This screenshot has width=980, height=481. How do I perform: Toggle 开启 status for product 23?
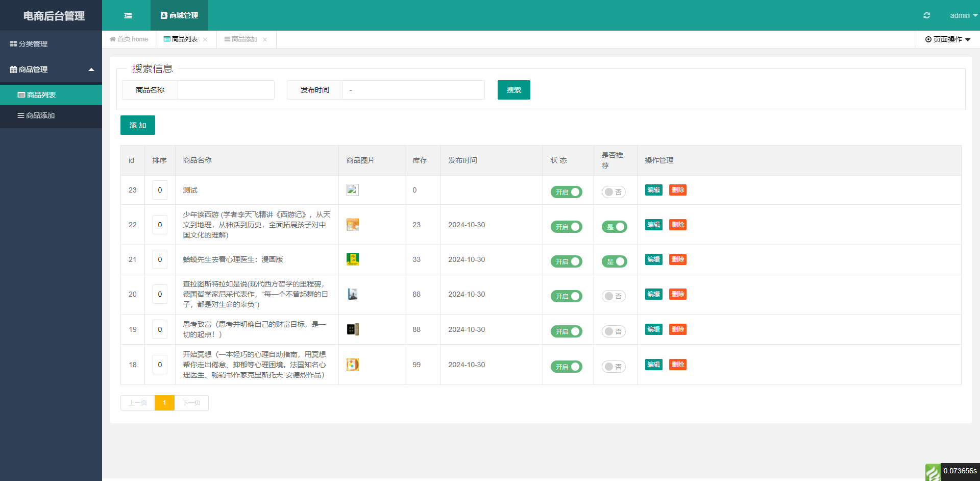coord(567,192)
